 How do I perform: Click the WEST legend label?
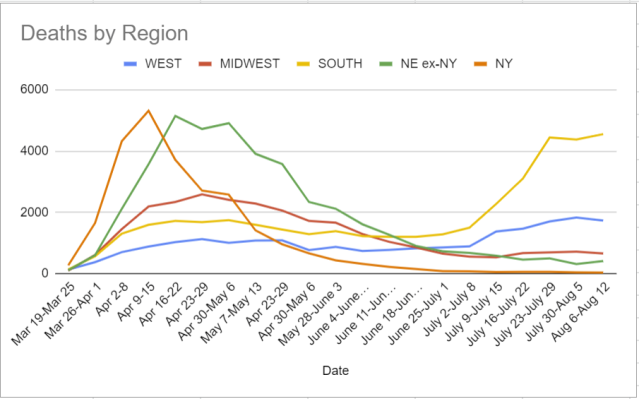pyautogui.click(x=163, y=64)
